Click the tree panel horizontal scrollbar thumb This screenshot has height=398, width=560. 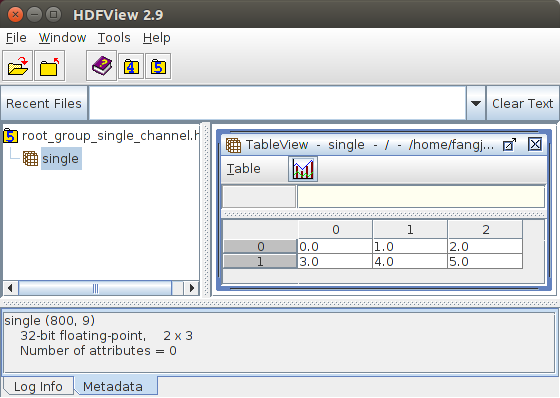[95, 288]
